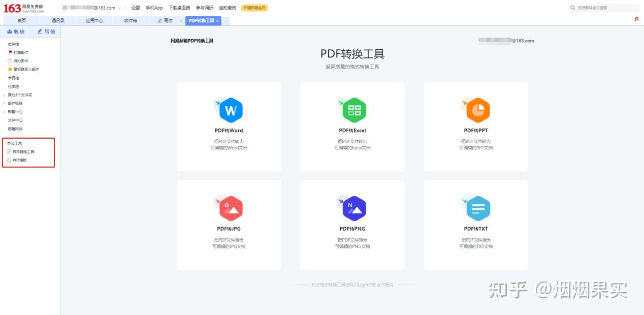644x315 pixels.
Task: Open the 手机App link
Action: 154,8
